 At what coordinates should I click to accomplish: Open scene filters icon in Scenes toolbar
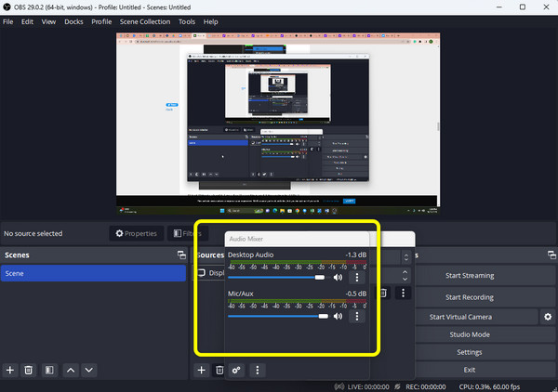click(49, 371)
